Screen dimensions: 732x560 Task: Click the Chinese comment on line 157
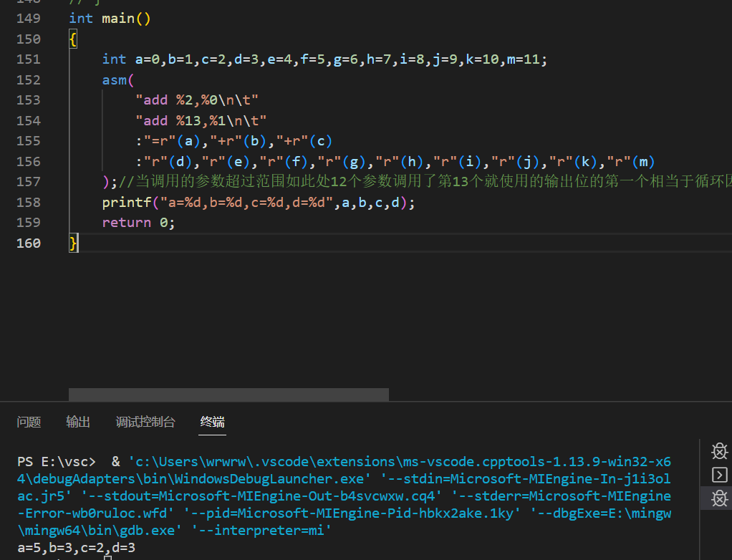pyautogui.click(x=425, y=181)
